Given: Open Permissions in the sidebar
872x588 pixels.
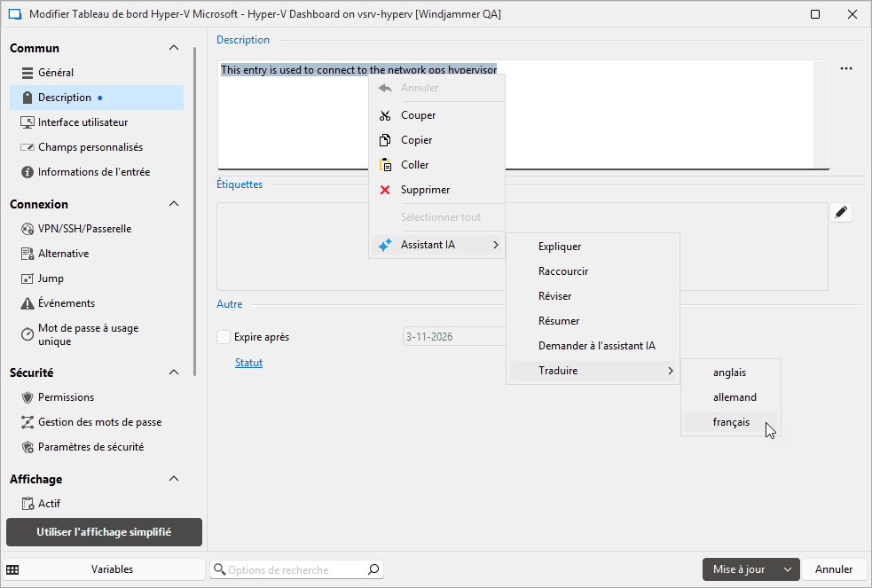Looking at the screenshot, I should (x=66, y=397).
